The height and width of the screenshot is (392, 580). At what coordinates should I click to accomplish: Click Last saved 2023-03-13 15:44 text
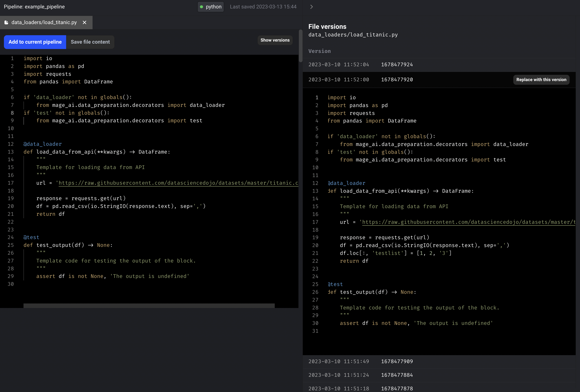click(x=263, y=7)
